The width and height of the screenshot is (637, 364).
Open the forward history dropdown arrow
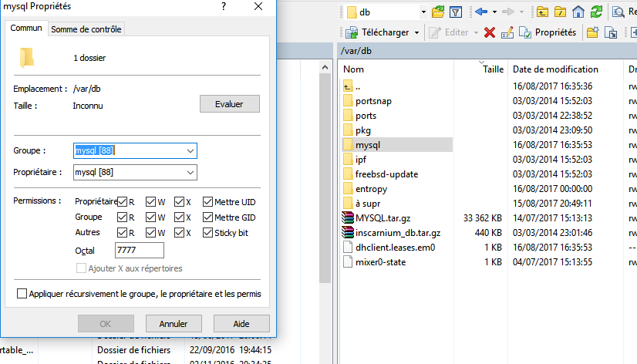(x=521, y=12)
